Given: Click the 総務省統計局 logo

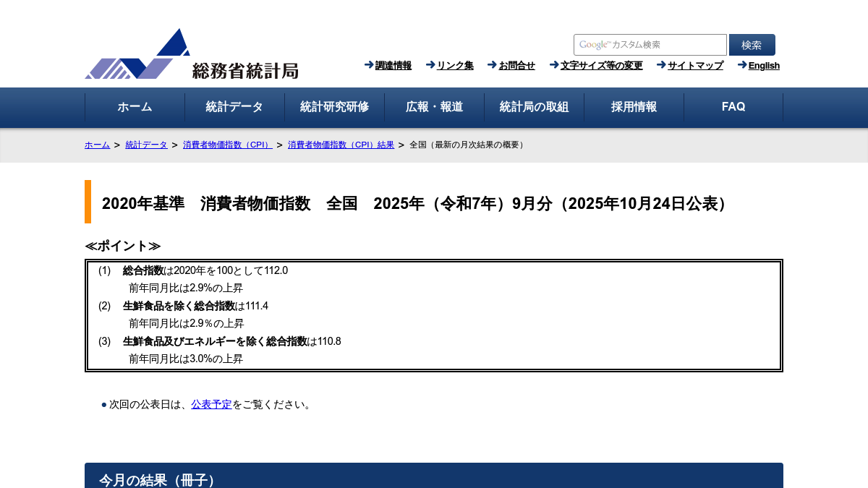Looking at the screenshot, I should (x=192, y=54).
